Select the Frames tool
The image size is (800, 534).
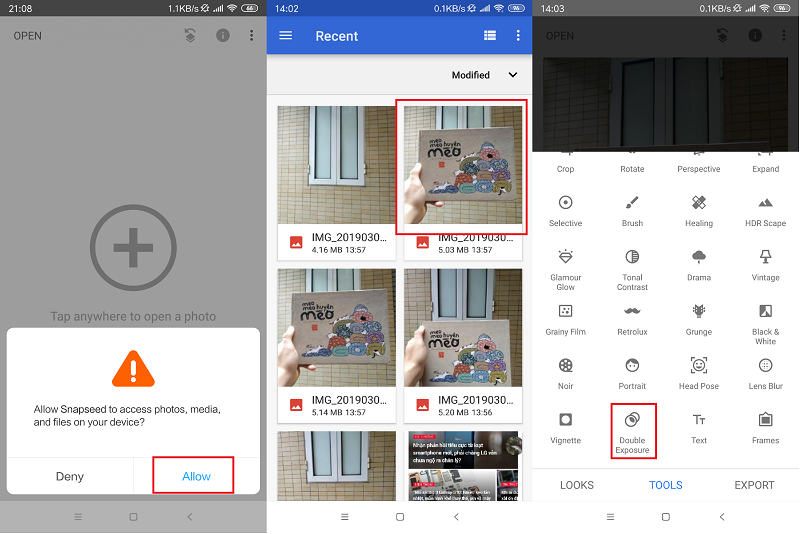[x=765, y=428]
